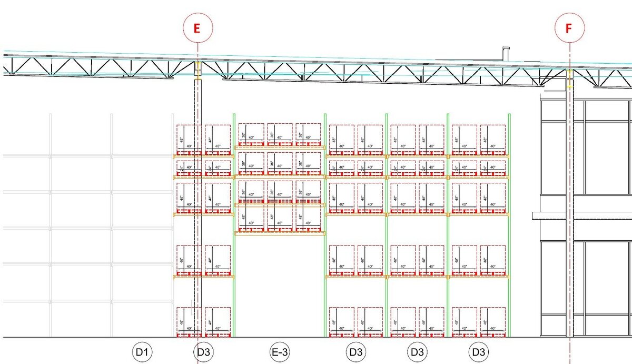Select the D1 bay tag
This screenshot has width=632, height=364.
(141, 351)
